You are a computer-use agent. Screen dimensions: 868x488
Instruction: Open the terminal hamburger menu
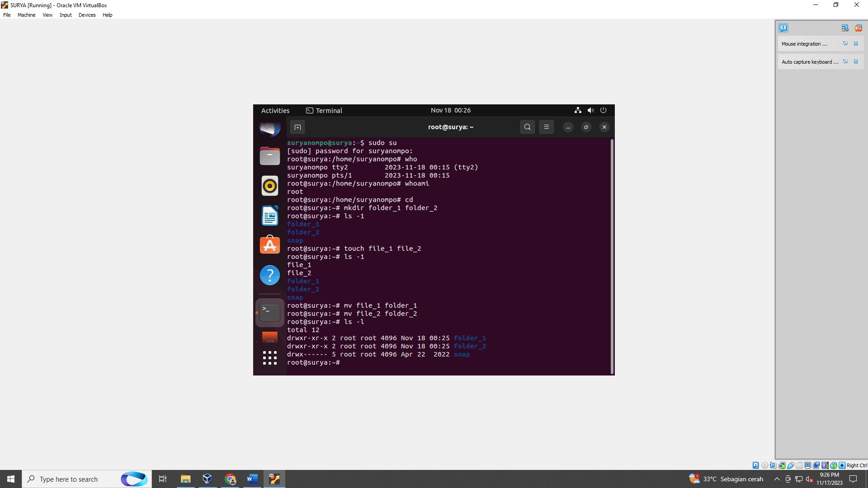click(x=546, y=127)
